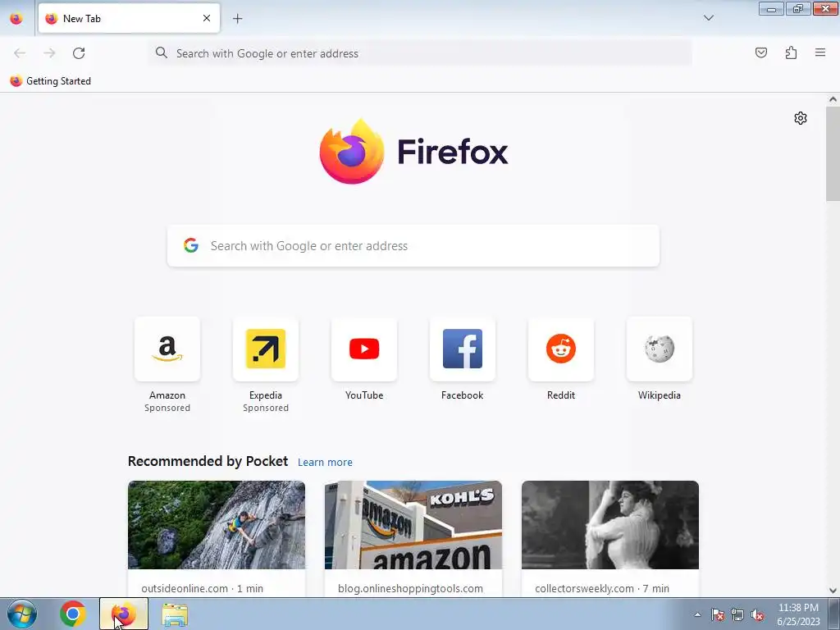The image size is (840, 630).
Task: Open the collectorsweekly.com vintage photo story
Action: click(x=610, y=538)
